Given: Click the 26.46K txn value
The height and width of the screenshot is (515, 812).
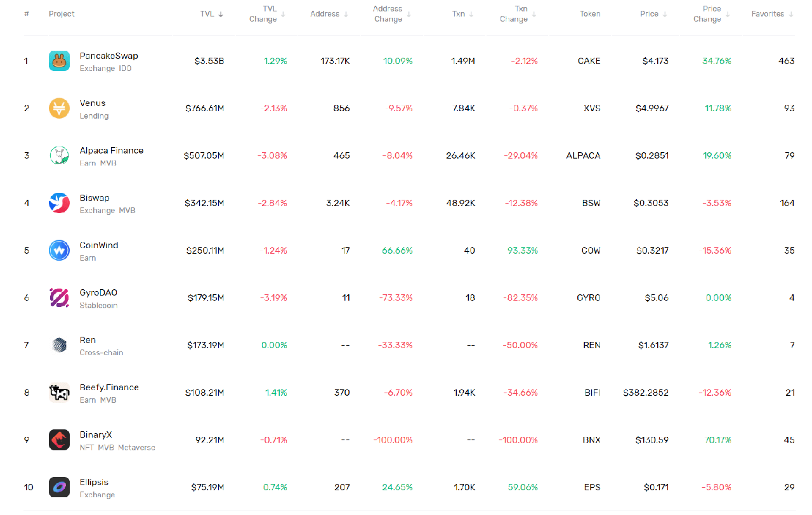Looking at the screenshot, I should point(461,155).
